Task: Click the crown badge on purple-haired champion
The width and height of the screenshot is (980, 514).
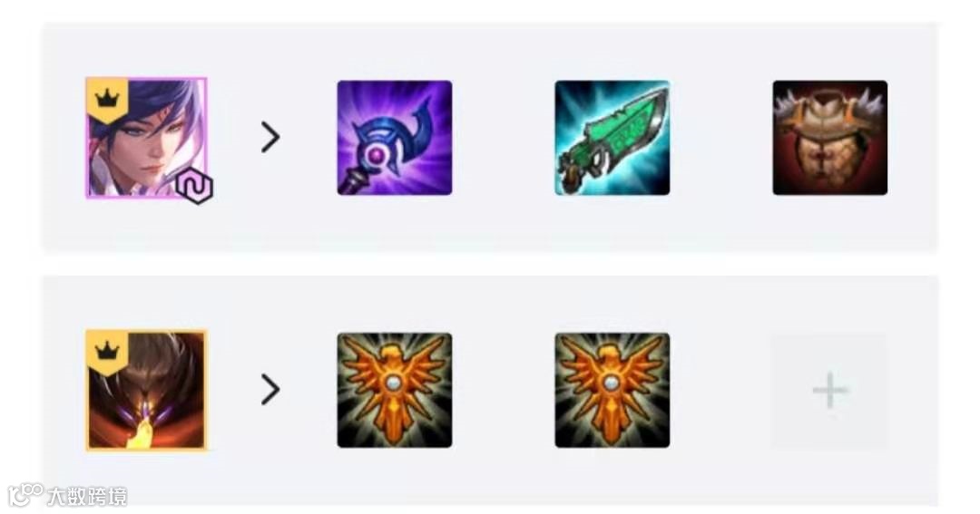Action: point(107,98)
